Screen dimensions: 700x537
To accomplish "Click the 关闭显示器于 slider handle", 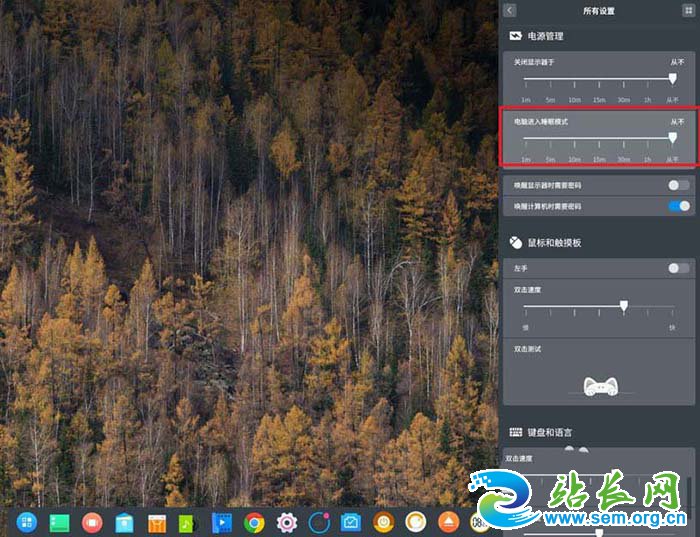I will click(x=672, y=78).
